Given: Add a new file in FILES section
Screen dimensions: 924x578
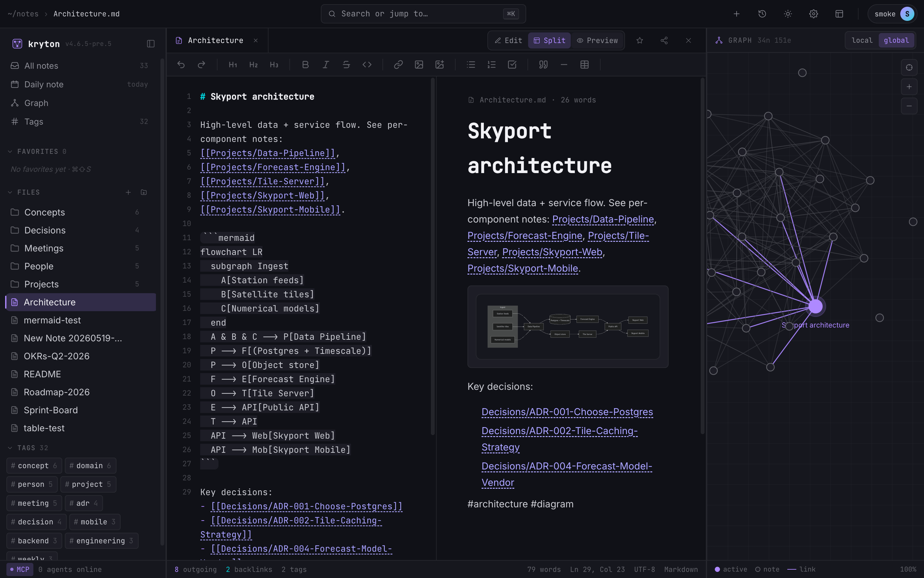Looking at the screenshot, I should [x=128, y=192].
